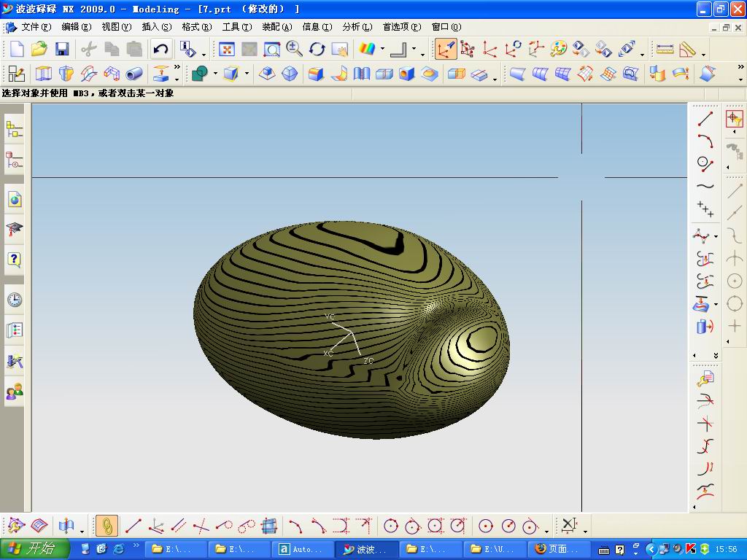The height and width of the screenshot is (560, 747).
Task: Select the Zoom window magnifier icon
Action: (x=272, y=49)
